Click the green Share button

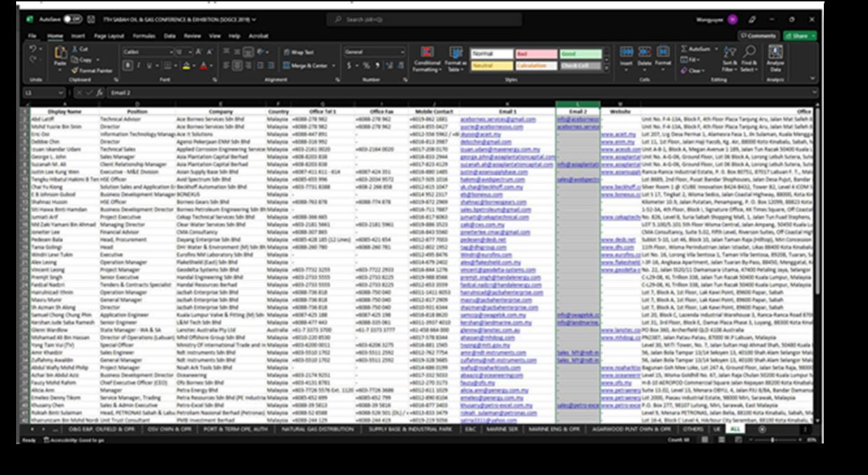[799, 36]
